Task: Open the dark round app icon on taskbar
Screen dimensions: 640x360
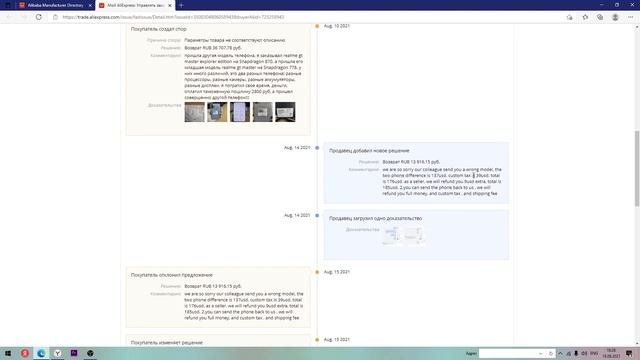Action: coord(90,353)
